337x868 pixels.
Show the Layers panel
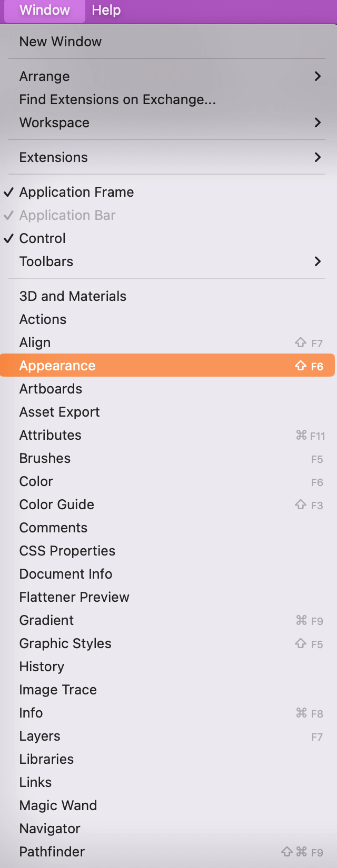click(39, 736)
